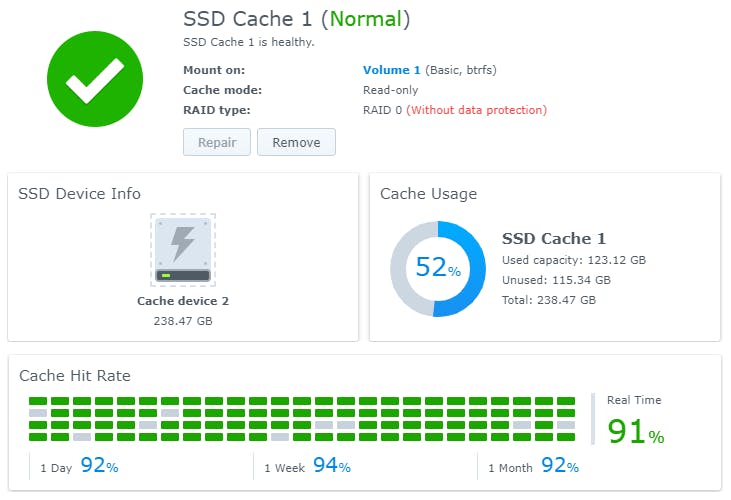
Task: Click the Without data protection warning text
Action: click(x=476, y=110)
